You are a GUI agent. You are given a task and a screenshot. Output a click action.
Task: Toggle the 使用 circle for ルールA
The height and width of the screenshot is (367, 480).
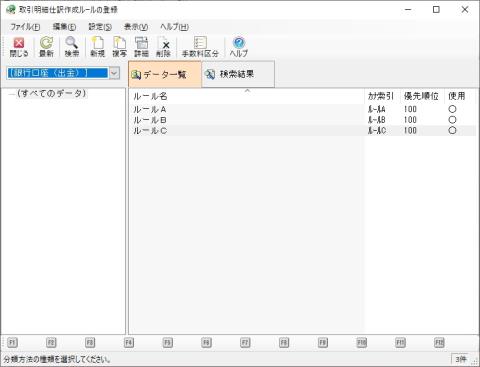(452, 109)
